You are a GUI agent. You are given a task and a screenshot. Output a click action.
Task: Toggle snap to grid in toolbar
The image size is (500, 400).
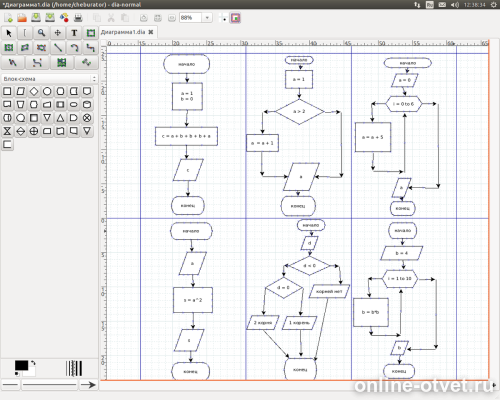[223, 18]
